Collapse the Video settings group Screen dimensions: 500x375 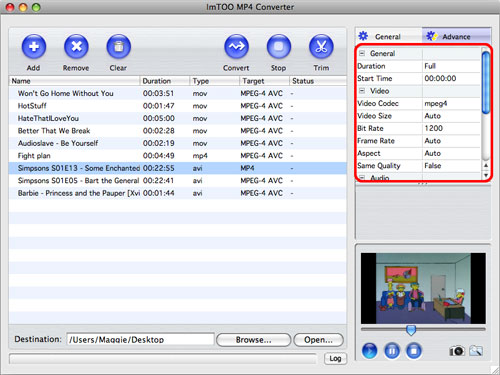tap(362, 91)
